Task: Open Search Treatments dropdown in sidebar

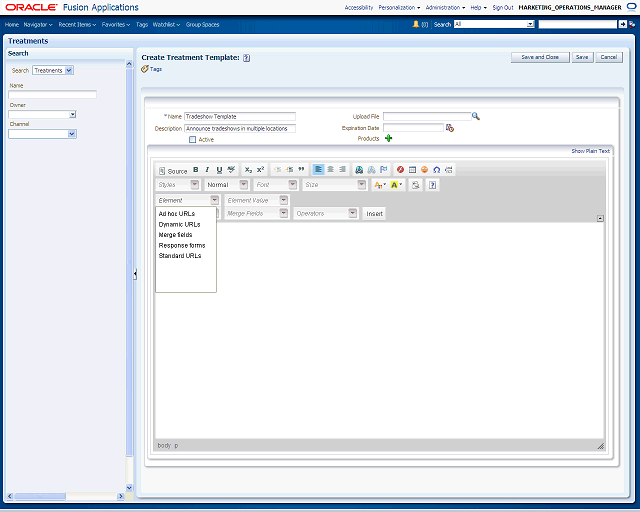Action: pos(69,70)
